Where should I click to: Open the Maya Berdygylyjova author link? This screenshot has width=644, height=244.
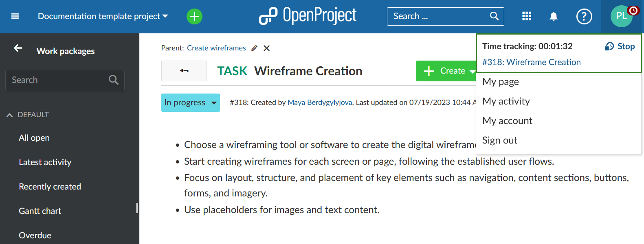(x=319, y=102)
